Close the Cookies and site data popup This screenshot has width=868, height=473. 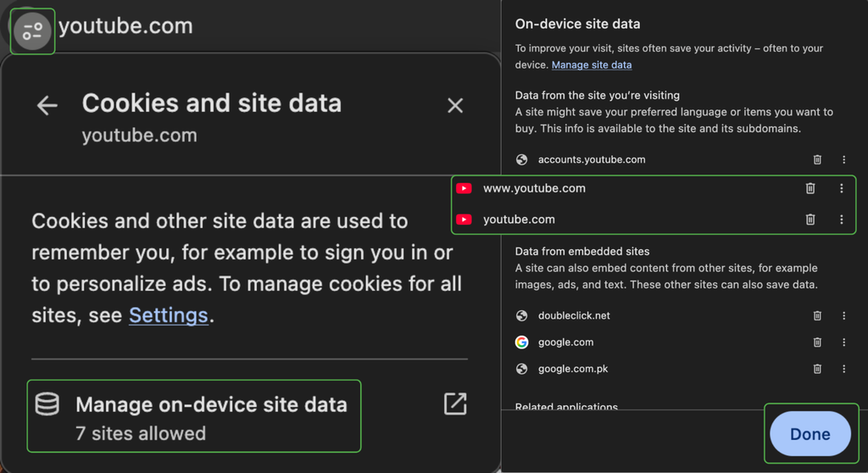(455, 105)
